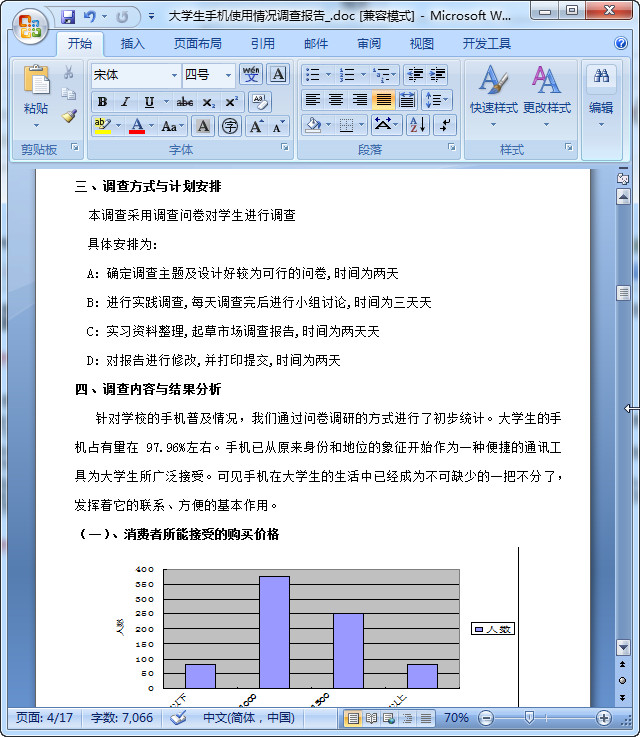Apply enclosed character (字) formatting
This screenshot has height=737, width=640.
(x=230, y=126)
